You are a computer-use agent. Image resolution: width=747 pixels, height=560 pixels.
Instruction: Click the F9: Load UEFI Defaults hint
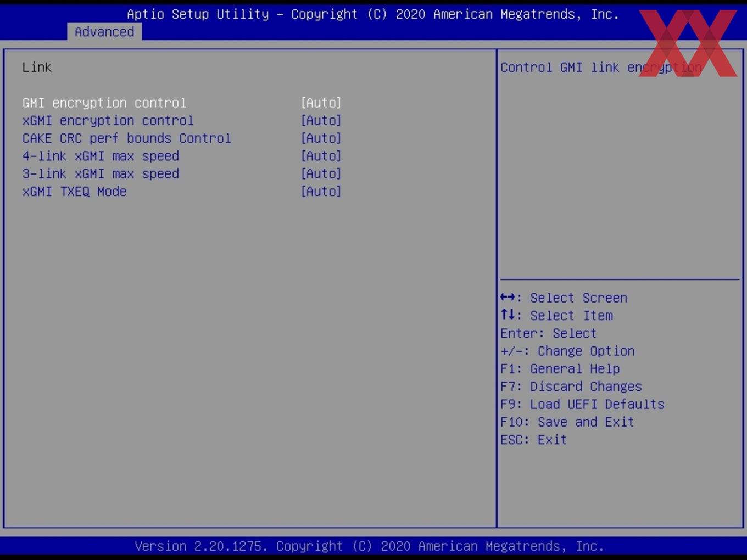(583, 404)
